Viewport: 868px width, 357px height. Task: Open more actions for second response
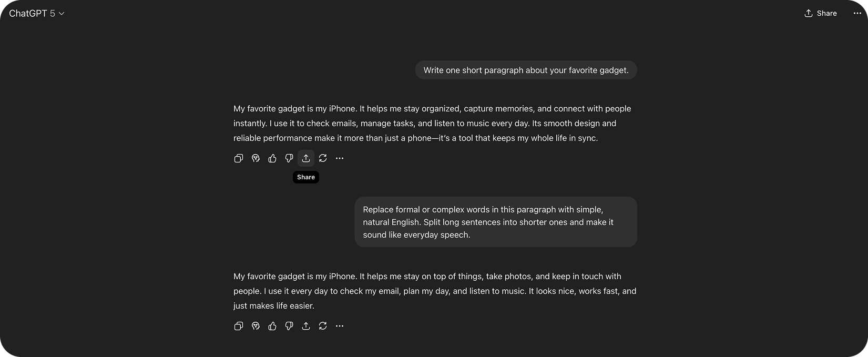pyautogui.click(x=340, y=326)
